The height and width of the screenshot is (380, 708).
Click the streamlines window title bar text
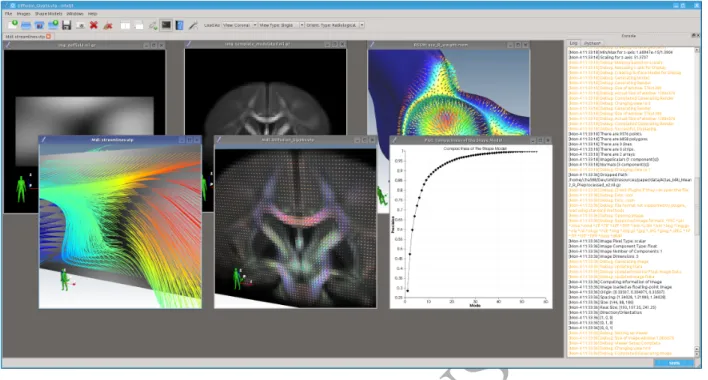click(x=112, y=140)
